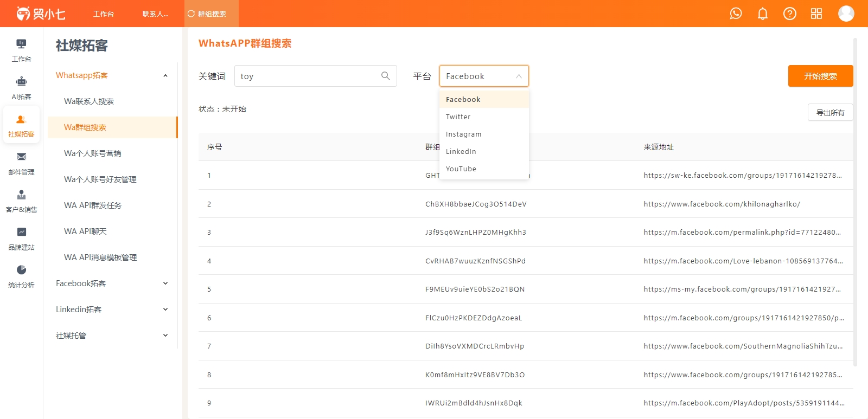This screenshot has height=419, width=868.
Task: Open WA API消息模板管理 menu item
Action: [112, 257]
